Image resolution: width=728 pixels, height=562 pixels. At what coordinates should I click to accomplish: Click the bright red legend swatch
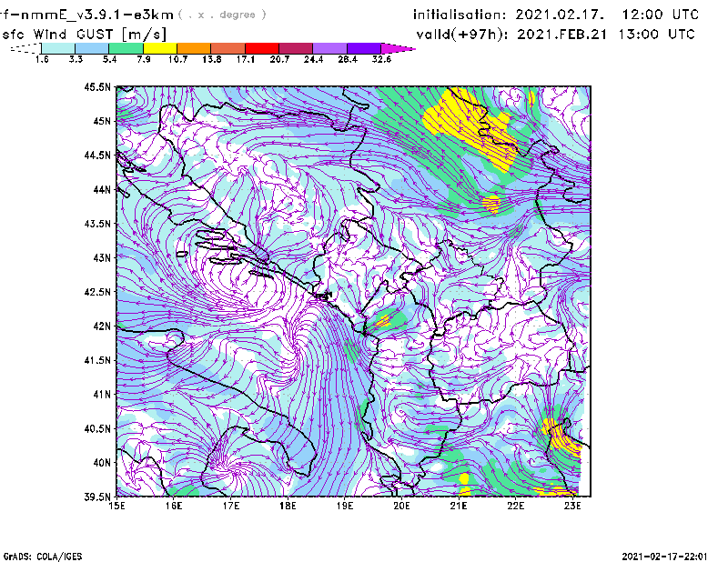coord(262,48)
